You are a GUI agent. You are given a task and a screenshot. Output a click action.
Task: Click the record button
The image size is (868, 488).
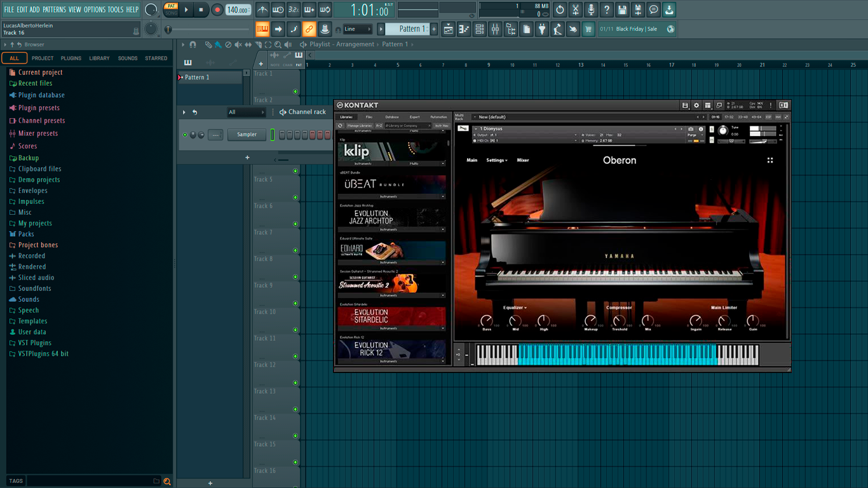point(217,10)
